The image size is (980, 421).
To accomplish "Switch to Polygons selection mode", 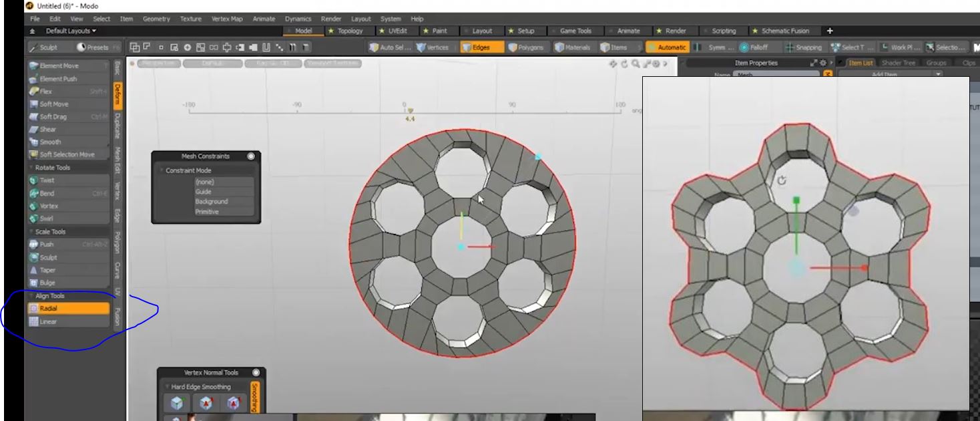I will pyautogui.click(x=529, y=47).
